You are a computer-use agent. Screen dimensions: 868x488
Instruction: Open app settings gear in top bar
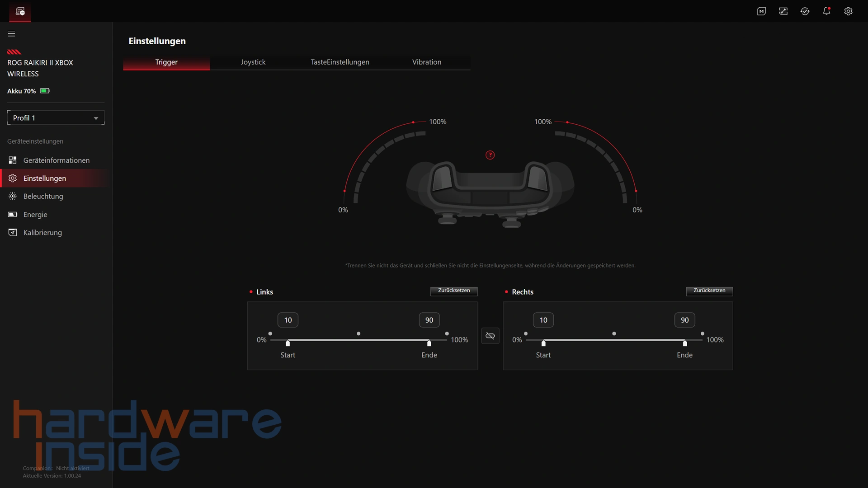tap(848, 11)
